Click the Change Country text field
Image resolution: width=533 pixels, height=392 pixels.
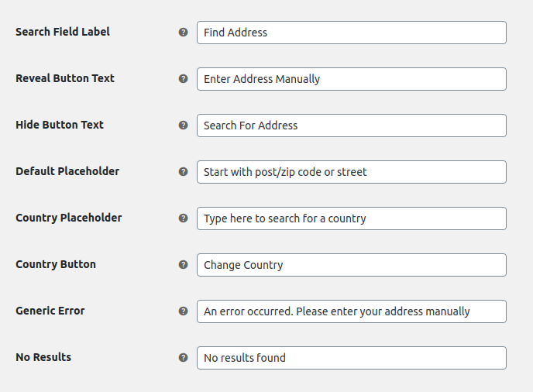pos(352,265)
